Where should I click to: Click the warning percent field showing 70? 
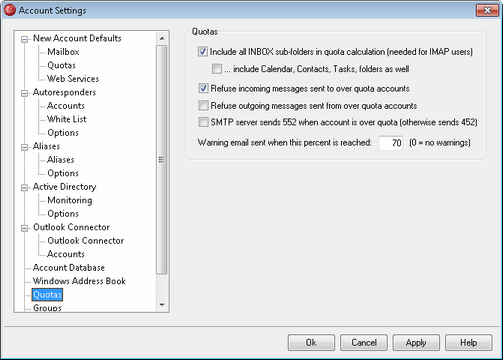coord(391,143)
